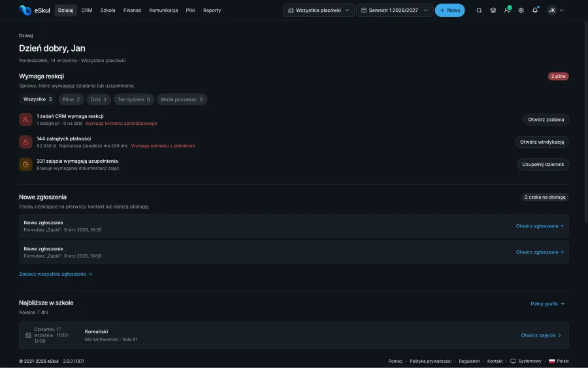The image size is (588, 368).
Task: Click the eSkul logo
Action: pyautogui.click(x=34, y=10)
